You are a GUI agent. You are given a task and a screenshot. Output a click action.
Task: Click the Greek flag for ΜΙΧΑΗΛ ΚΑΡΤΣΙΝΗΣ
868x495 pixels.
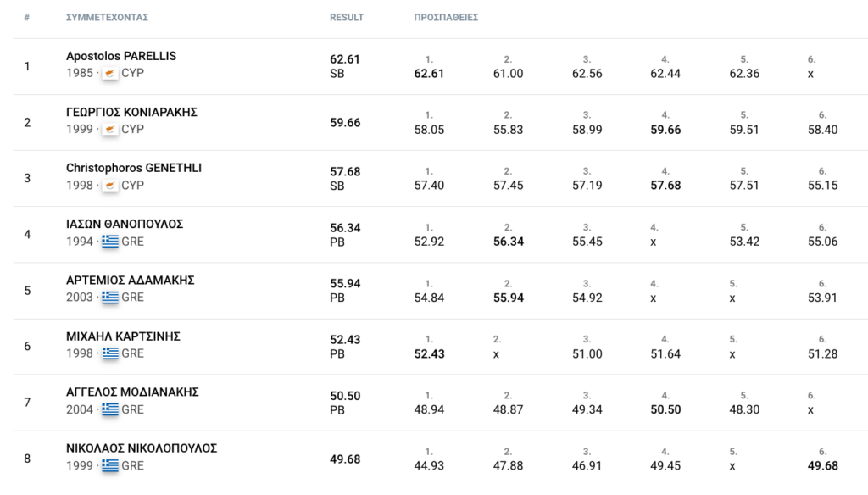click(110, 353)
